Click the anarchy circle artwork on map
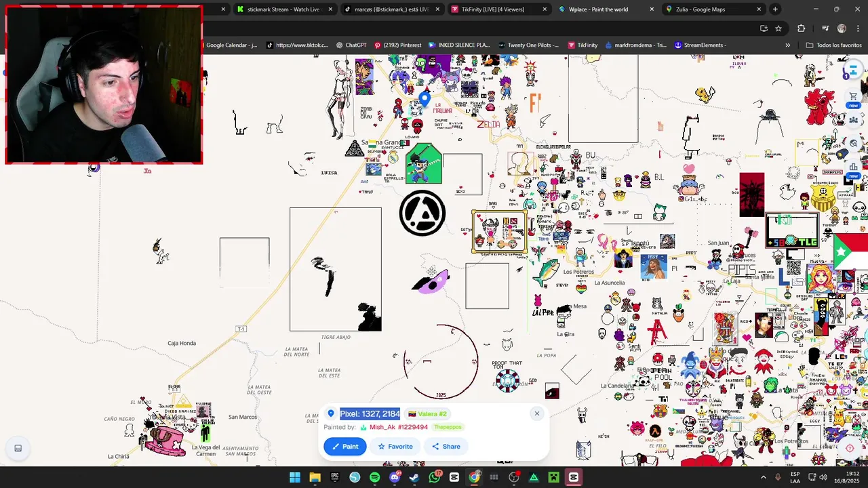This screenshot has width=868, height=488. click(x=422, y=213)
